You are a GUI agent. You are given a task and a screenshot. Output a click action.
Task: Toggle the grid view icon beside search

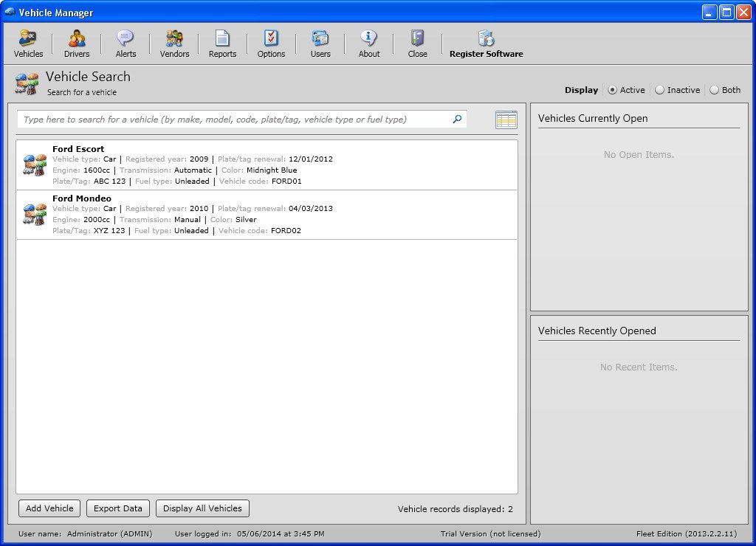click(506, 119)
